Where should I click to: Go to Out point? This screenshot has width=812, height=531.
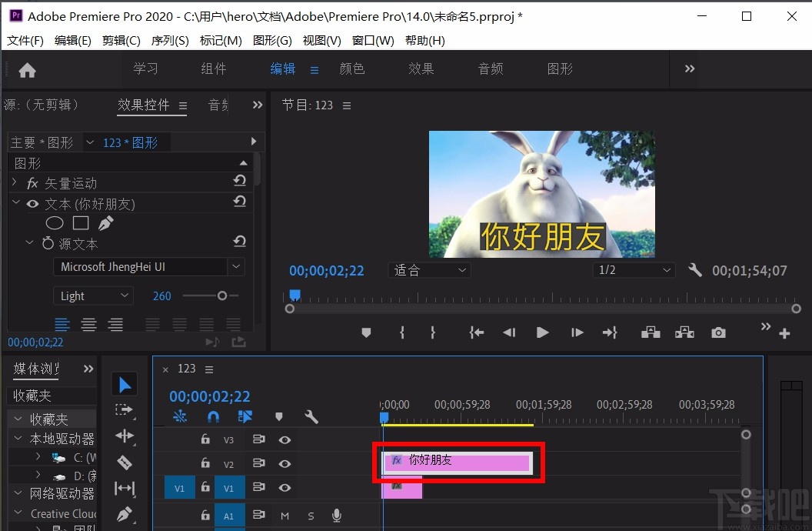click(610, 332)
